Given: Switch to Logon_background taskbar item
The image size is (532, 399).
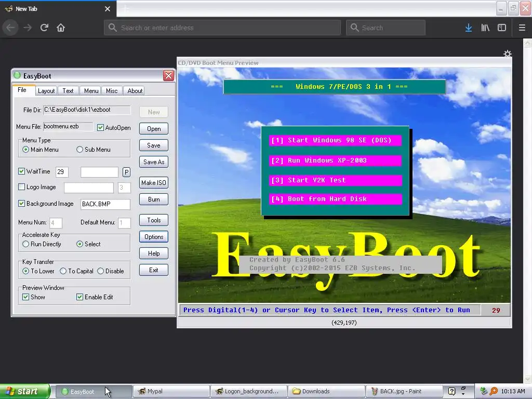Looking at the screenshot, I should click(249, 392).
